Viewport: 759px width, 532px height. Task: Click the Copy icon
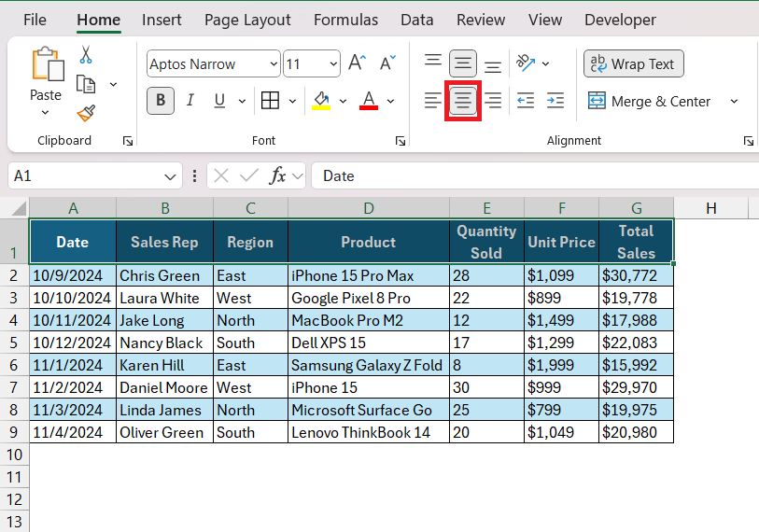(86, 84)
